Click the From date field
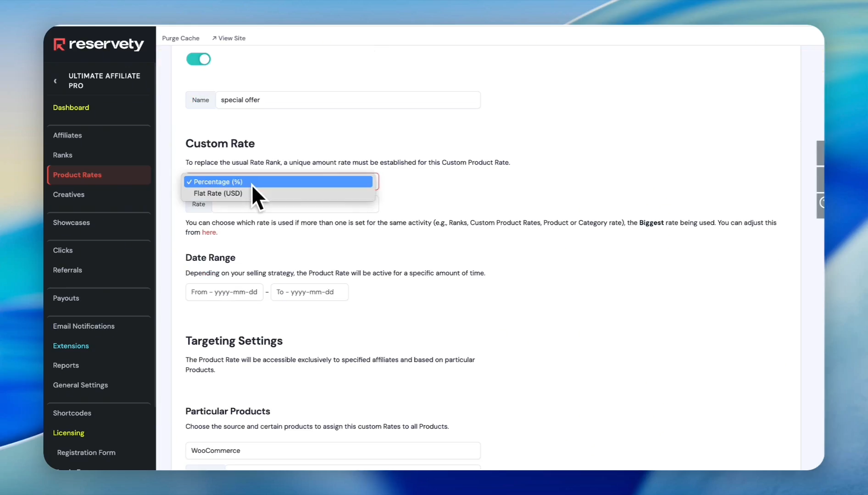 coord(224,292)
